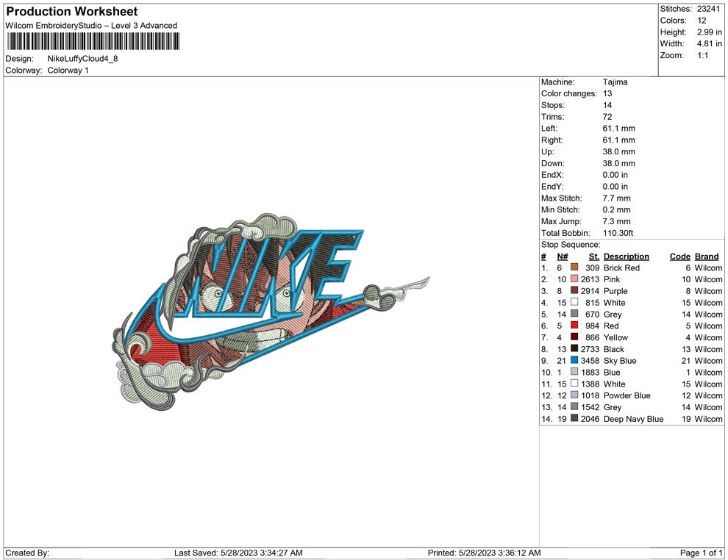Click the EndX value 0.00 in
The height and width of the screenshot is (560, 728).
pyautogui.click(x=615, y=174)
